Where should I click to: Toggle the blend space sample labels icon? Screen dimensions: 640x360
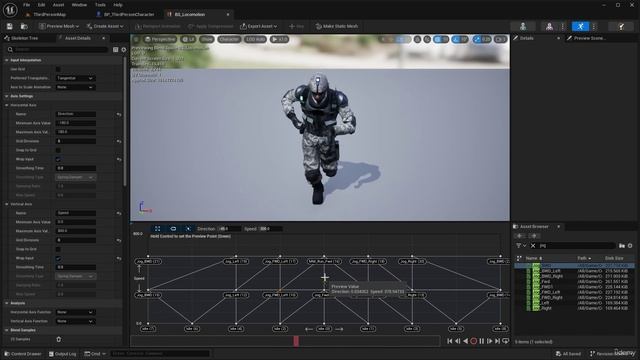pos(173,229)
